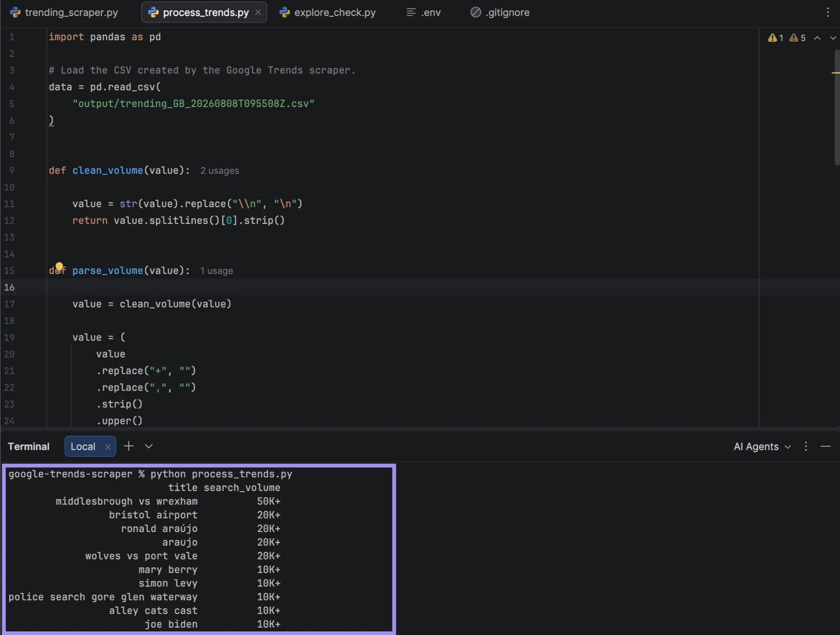This screenshot has height=635, width=840.
Task: Open the .gitignore tab
Action: pyautogui.click(x=500, y=12)
